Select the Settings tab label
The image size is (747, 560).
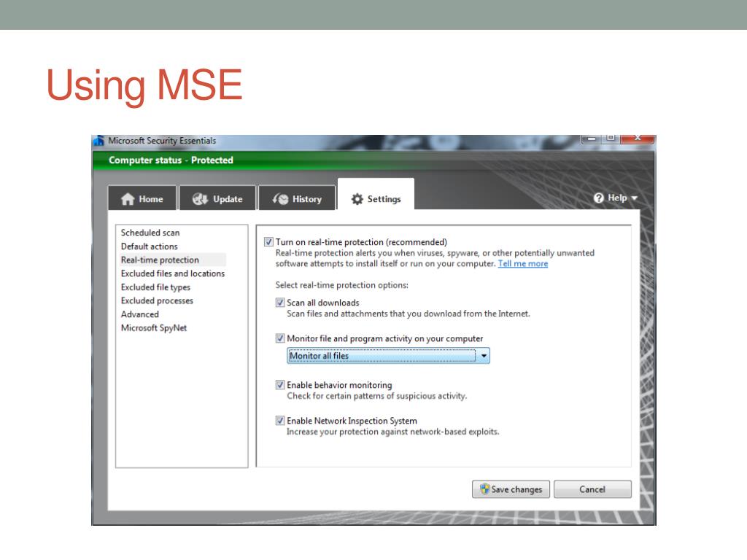point(384,199)
